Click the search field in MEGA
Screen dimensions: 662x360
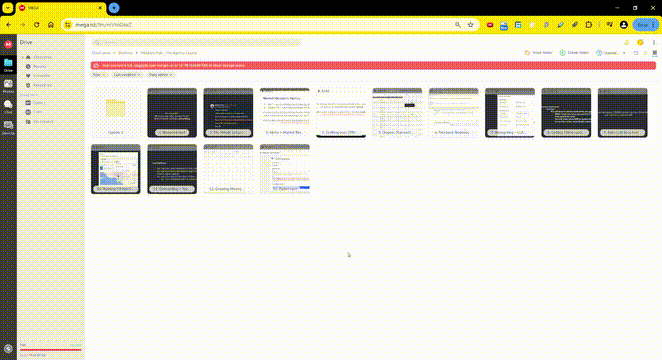[x=196, y=42]
